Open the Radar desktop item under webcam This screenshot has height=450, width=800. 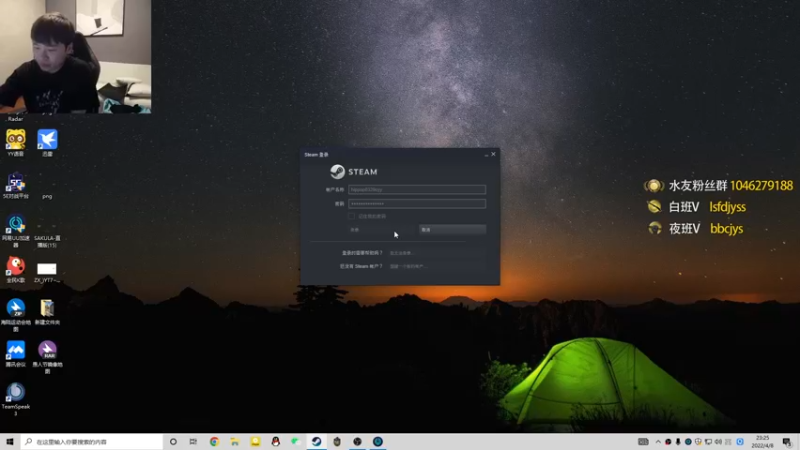[x=15, y=118]
